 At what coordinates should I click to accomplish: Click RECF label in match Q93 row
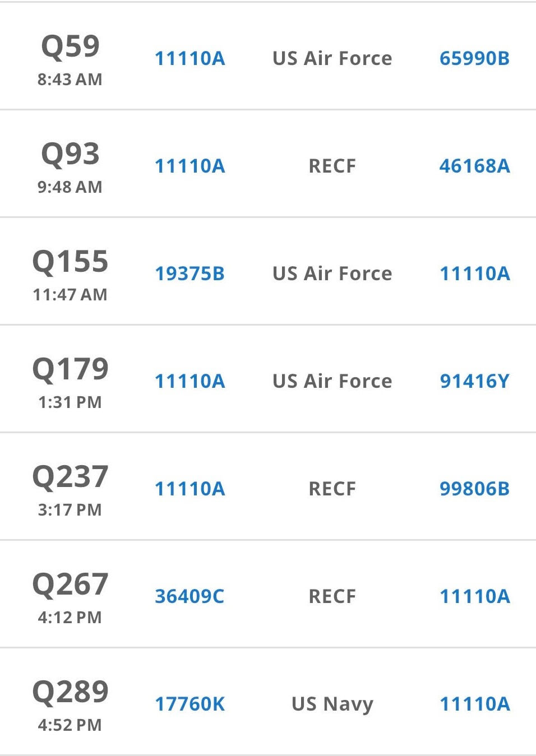point(332,166)
